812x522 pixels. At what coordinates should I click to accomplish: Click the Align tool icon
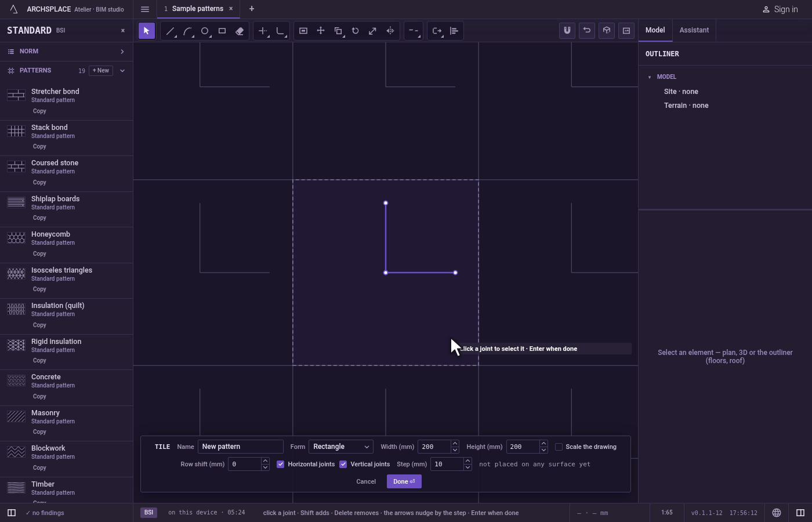[454, 31]
